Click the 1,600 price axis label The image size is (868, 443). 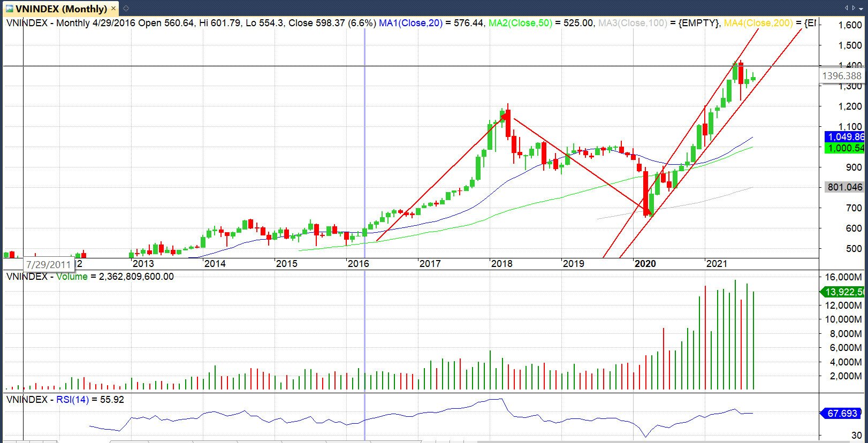pos(850,25)
